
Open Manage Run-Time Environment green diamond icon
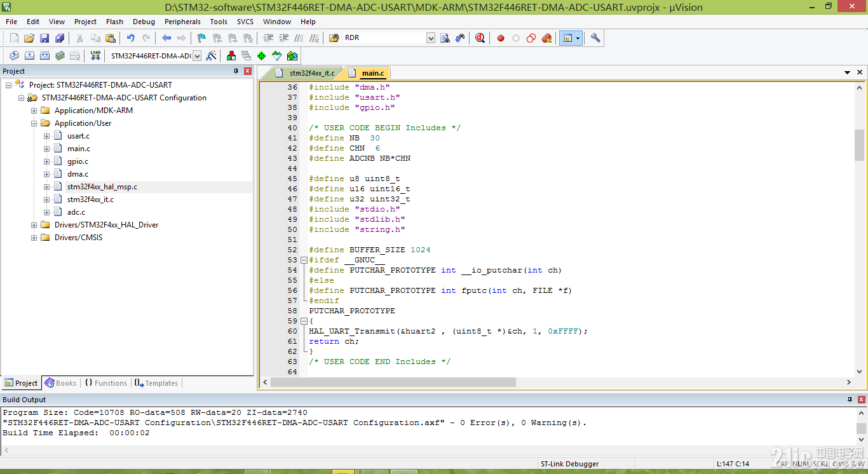point(261,56)
